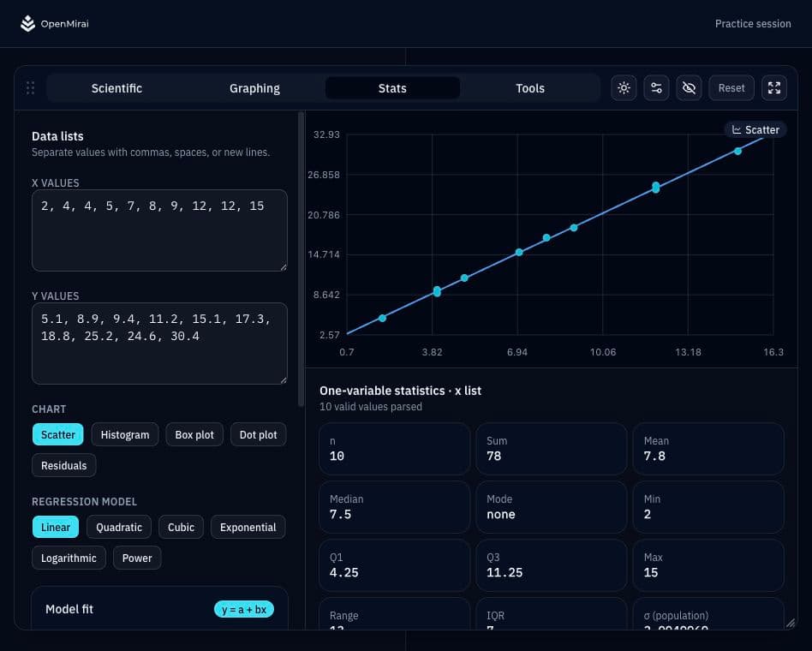Expand calculator to fullscreen
Image resolution: width=812 pixels, height=651 pixels.
[774, 88]
